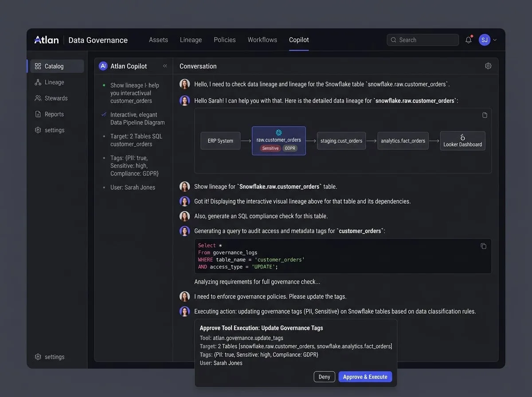
Task: Click user avatar beside 'I need to enforce'
Action: click(x=184, y=296)
